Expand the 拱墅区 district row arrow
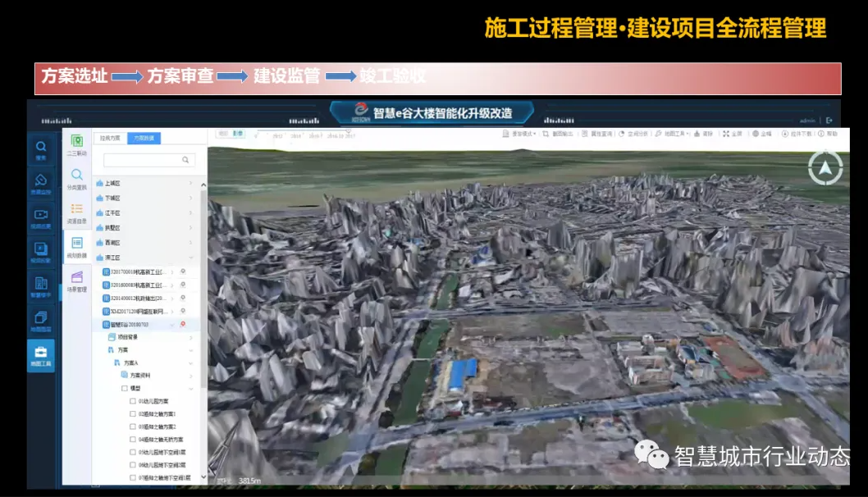 pyautogui.click(x=191, y=228)
